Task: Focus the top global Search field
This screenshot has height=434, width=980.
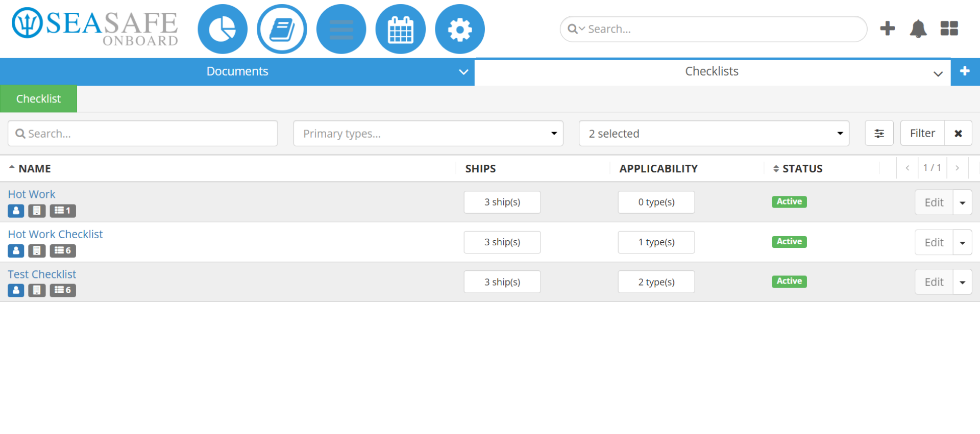Action: 714,29
